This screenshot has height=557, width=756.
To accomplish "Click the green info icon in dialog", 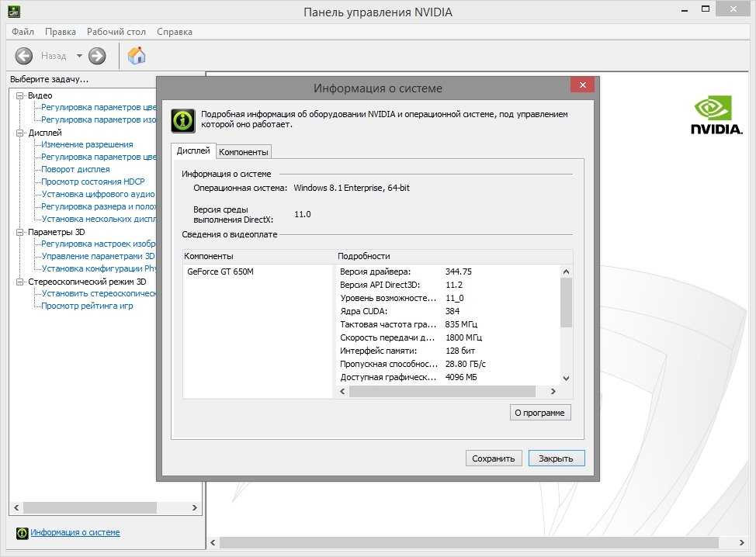I will pyautogui.click(x=183, y=120).
